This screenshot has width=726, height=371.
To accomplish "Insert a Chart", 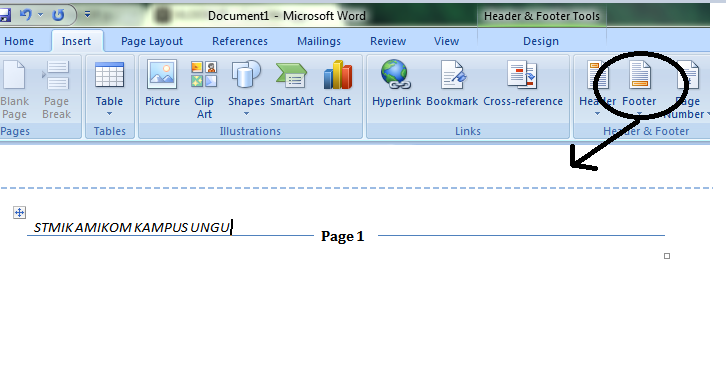I will (x=337, y=84).
